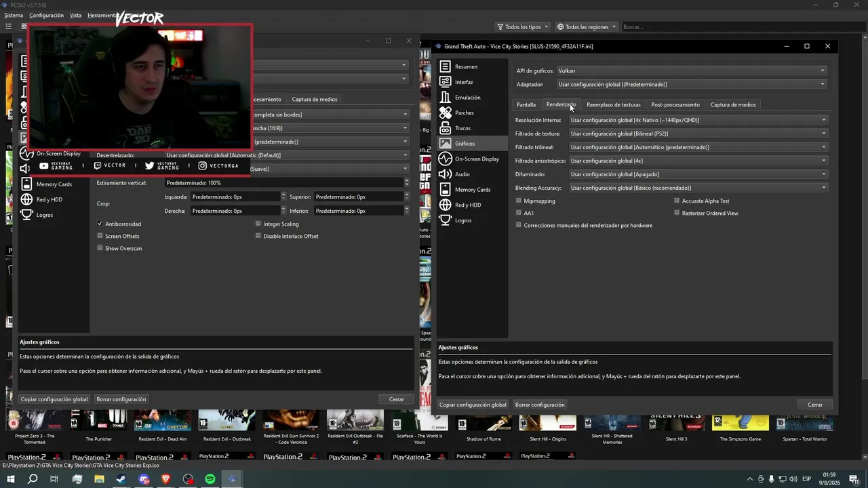Open the API de gráficos dropdown
The image size is (868, 488).
tap(692, 70)
